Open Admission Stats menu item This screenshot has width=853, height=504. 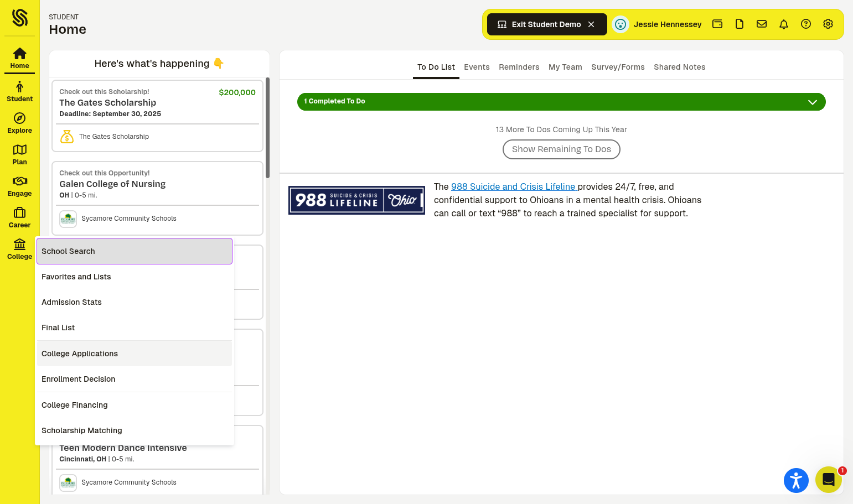click(x=135, y=302)
